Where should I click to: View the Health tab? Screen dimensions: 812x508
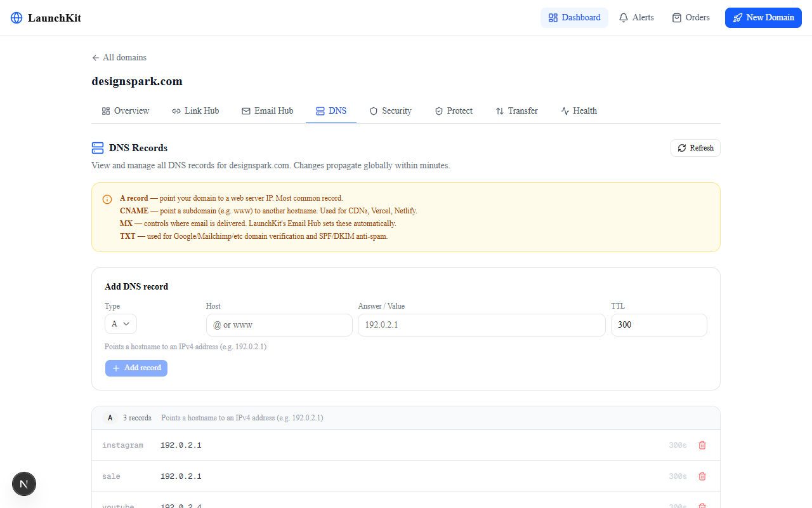[579, 111]
